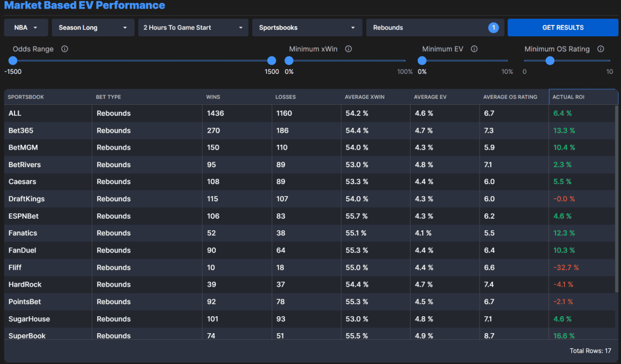Open the Sportsbooks dropdown
Image resolution: width=621 pixels, height=364 pixels.
pos(307,28)
